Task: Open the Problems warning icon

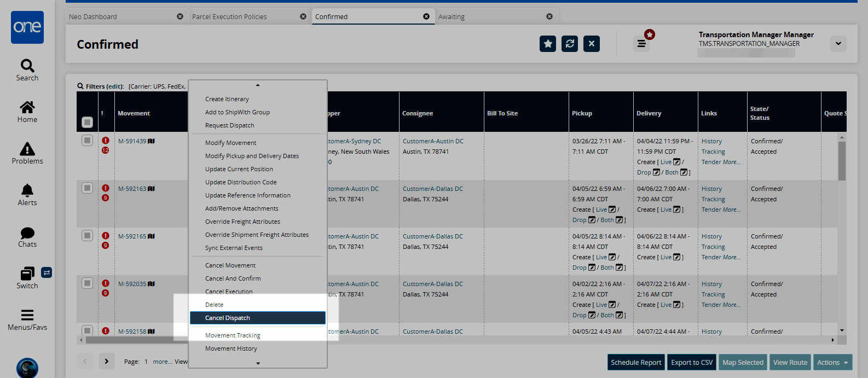Action: (x=27, y=149)
